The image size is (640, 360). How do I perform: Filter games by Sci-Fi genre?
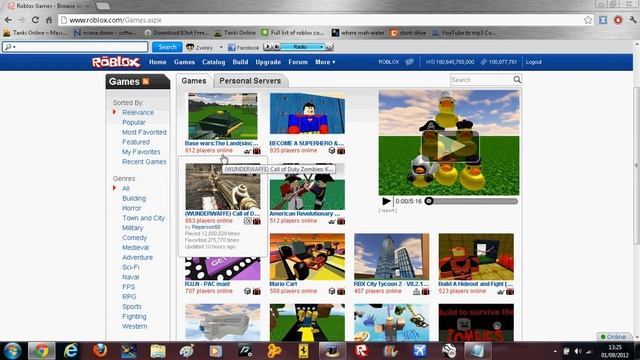click(x=131, y=267)
